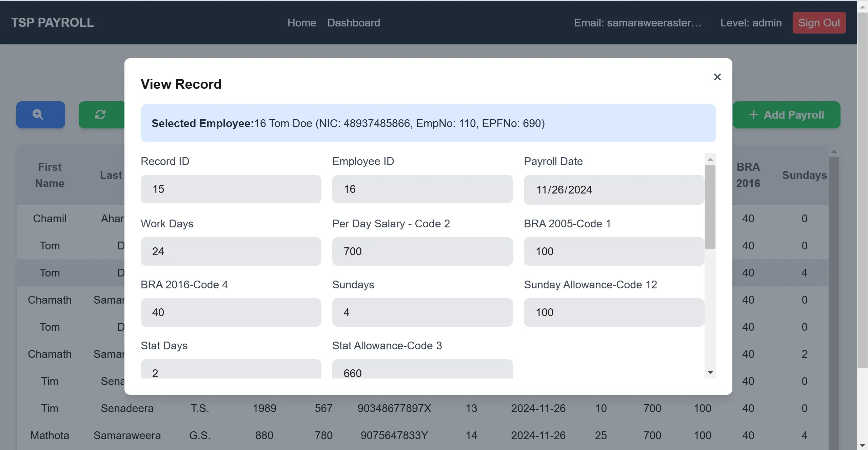868x450 pixels.
Task: Click the blue search magnifier icon
Action: 40,115
